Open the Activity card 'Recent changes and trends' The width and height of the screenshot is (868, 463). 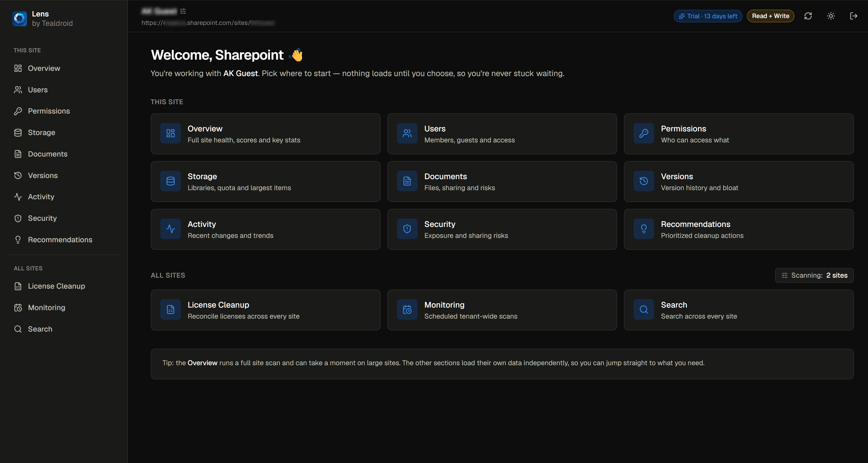[266, 229]
